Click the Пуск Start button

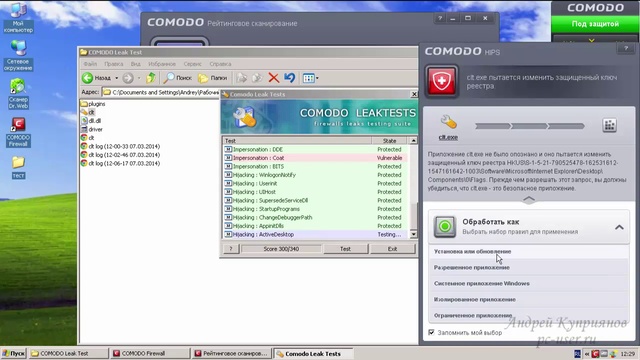[x=13, y=353]
